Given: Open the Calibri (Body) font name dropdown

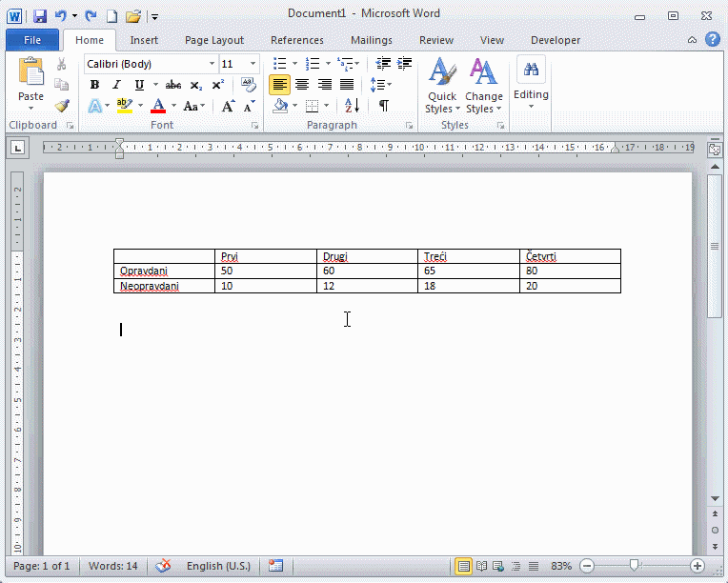Looking at the screenshot, I should pos(212,64).
